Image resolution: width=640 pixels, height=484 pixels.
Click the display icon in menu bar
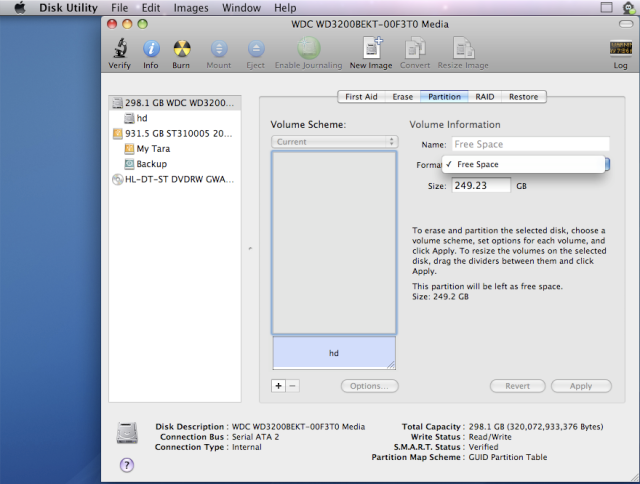607,8
